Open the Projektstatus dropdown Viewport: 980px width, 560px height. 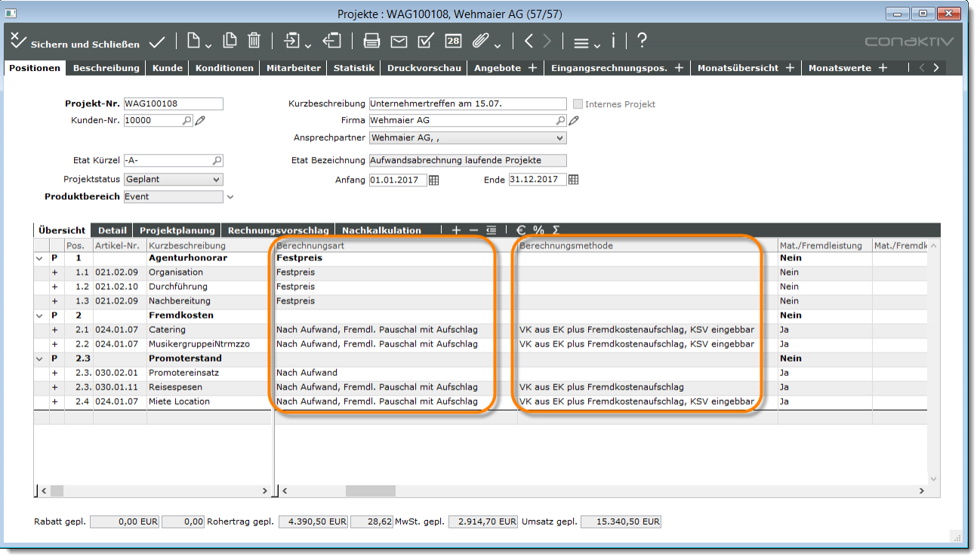point(217,180)
